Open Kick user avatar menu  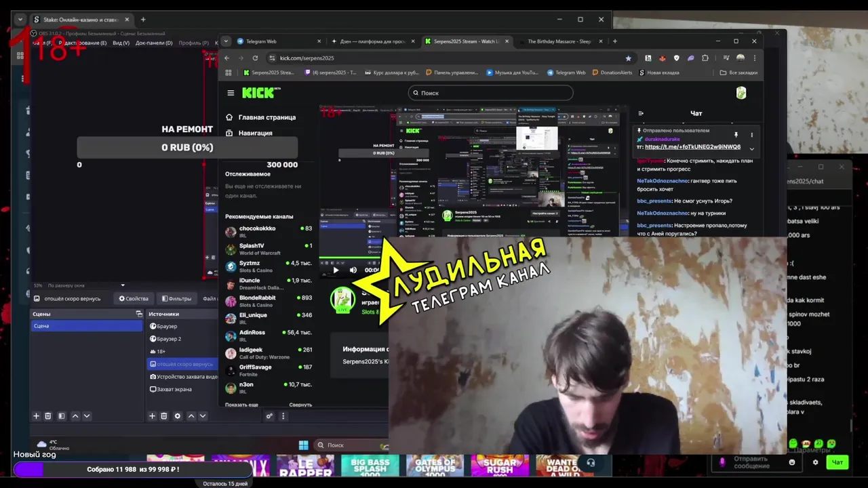tap(741, 93)
